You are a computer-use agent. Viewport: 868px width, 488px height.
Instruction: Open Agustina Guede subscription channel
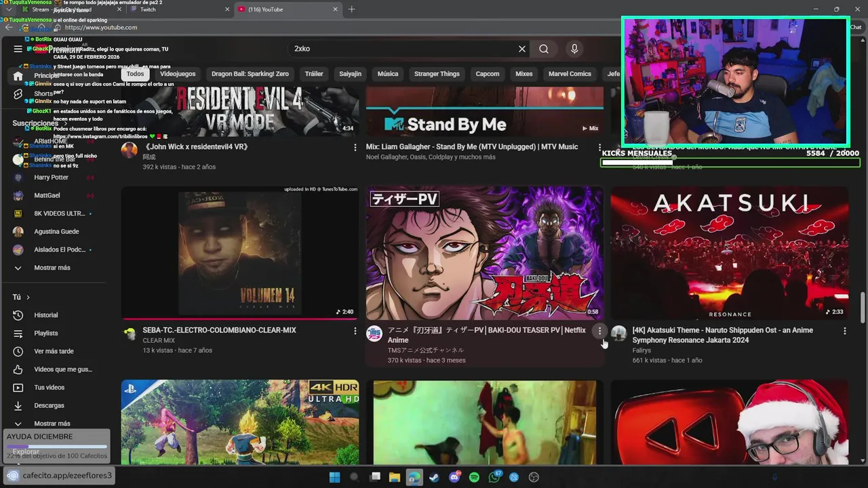57,232
